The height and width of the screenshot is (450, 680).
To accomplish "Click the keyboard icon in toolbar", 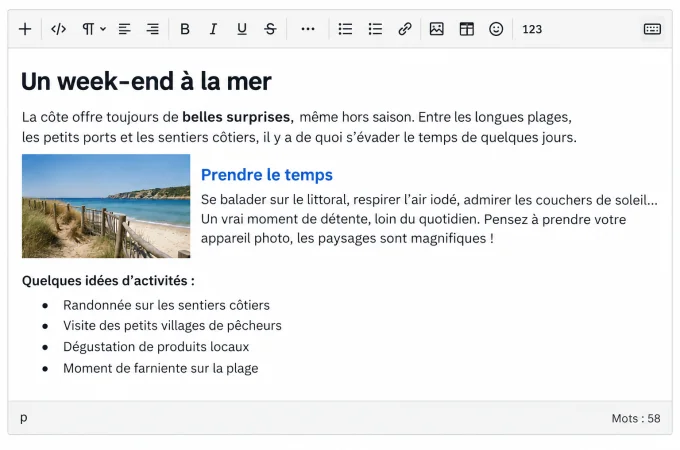I will 652,29.
